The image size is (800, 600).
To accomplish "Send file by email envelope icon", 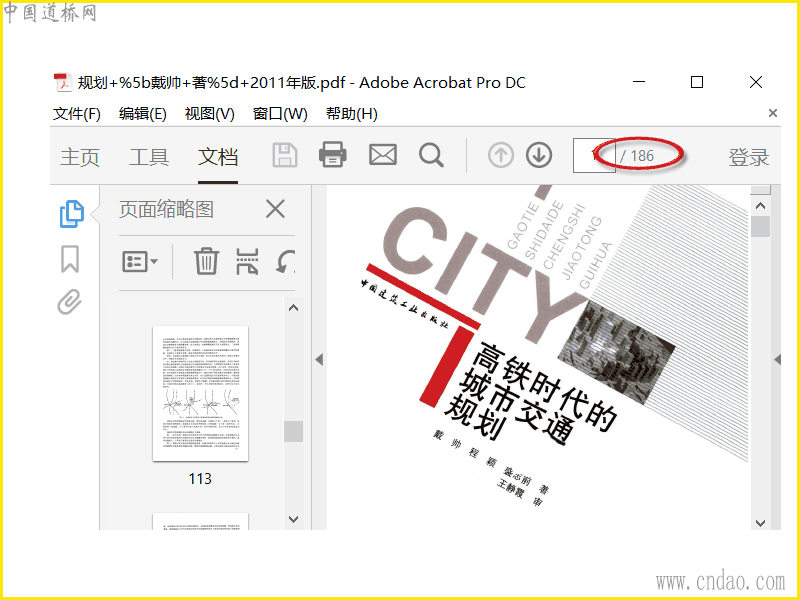I will pyautogui.click(x=383, y=155).
